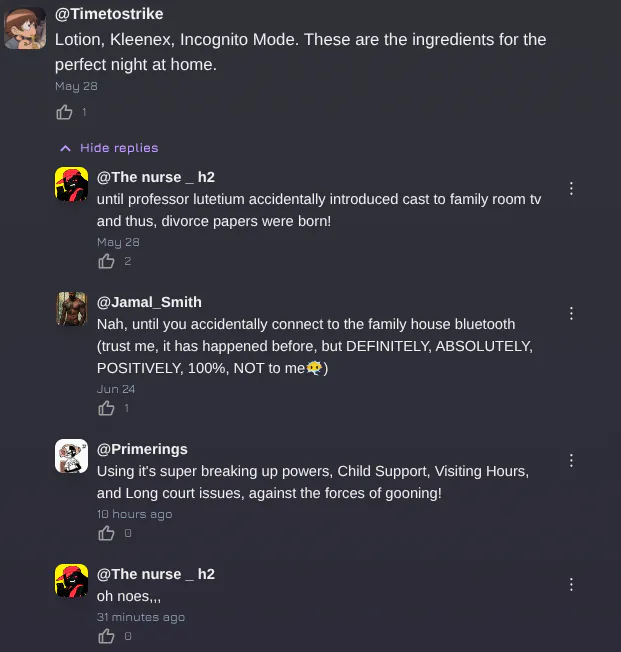621x652 pixels.
Task: View @Jamal_Smith's avatar picture
Action: (x=71, y=309)
